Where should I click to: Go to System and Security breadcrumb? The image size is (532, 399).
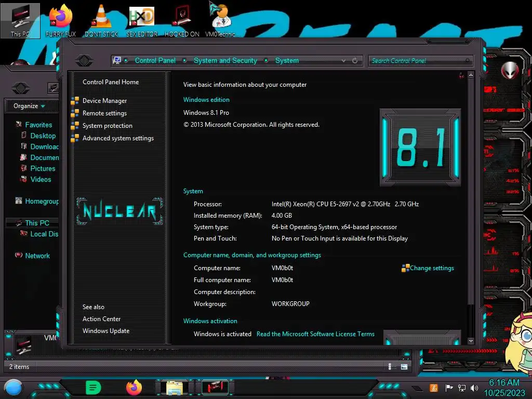coord(225,60)
